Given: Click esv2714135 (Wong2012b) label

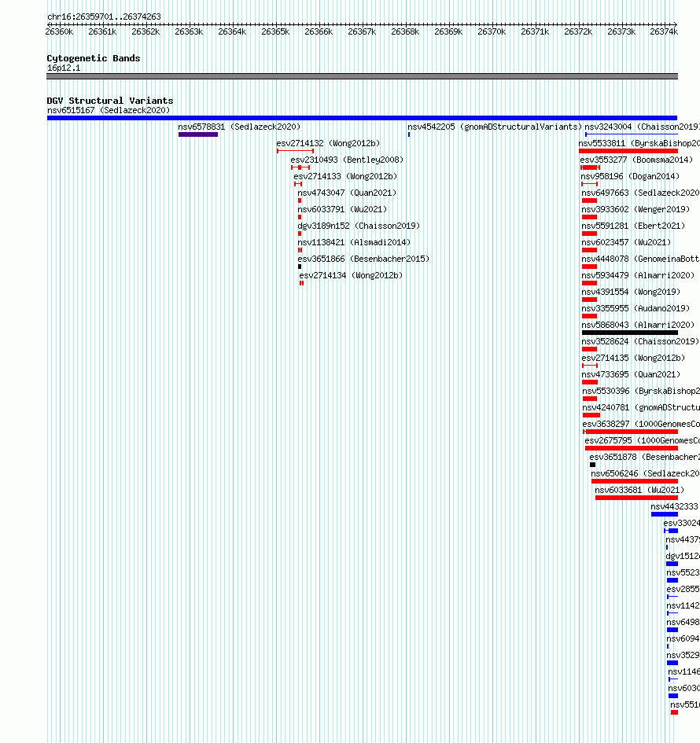Looking at the screenshot, I should click(633, 359).
